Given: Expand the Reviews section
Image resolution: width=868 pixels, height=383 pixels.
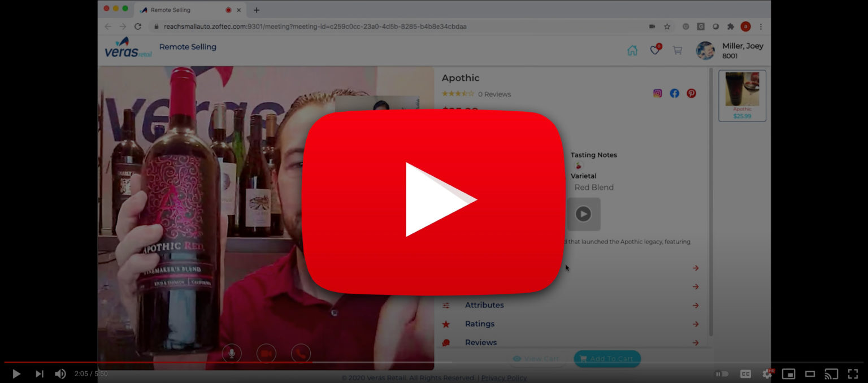Looking at the screenshot, I should (570, 342).
